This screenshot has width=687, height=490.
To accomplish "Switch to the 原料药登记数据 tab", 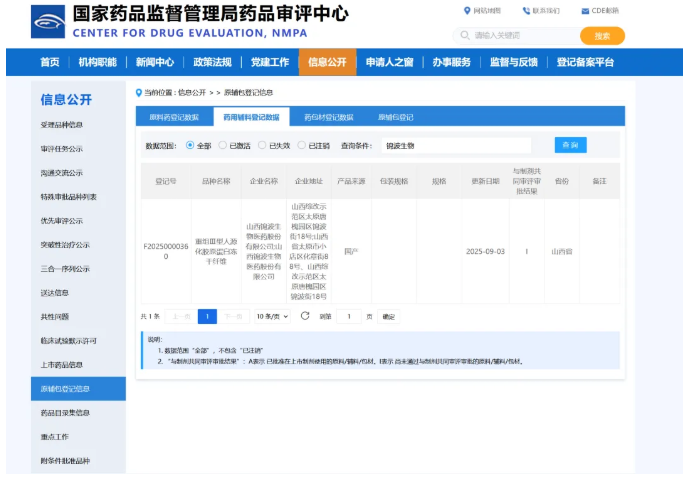I will (x=174, y=117).
